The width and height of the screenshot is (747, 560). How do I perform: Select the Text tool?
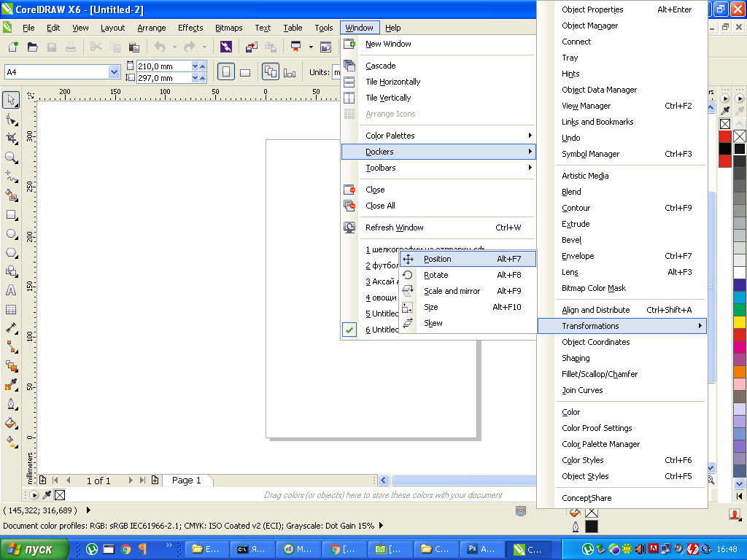click(x=11, y=290)
